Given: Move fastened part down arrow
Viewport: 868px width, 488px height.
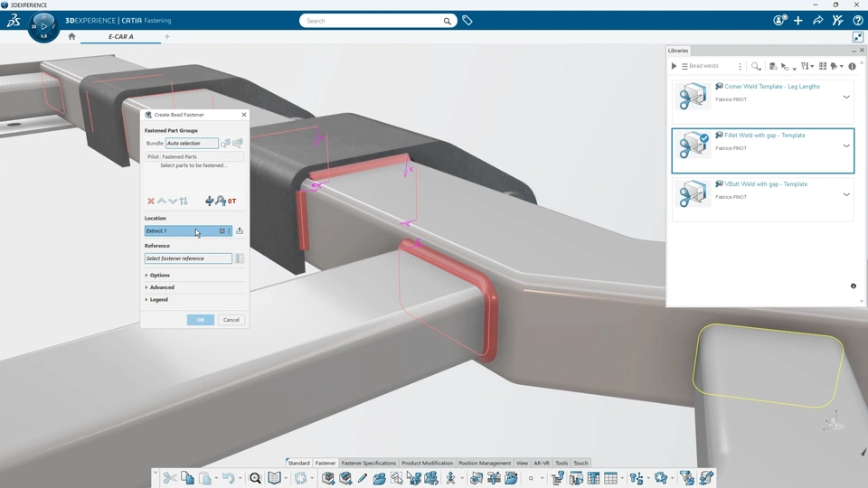Looking at the screenshot, I should (x=173, y=201).
